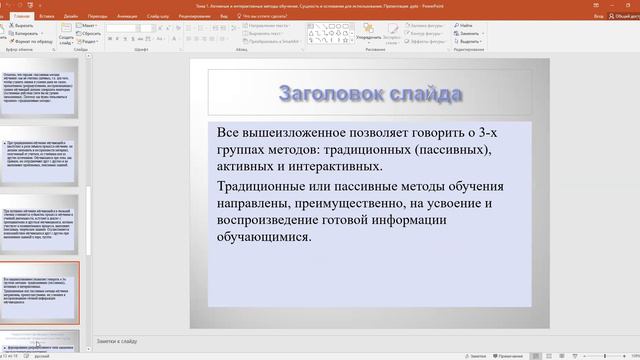Select the currently highlighted slide thumbnail
Viewport: 640px width, 360px height.
[x=39, y=293]
